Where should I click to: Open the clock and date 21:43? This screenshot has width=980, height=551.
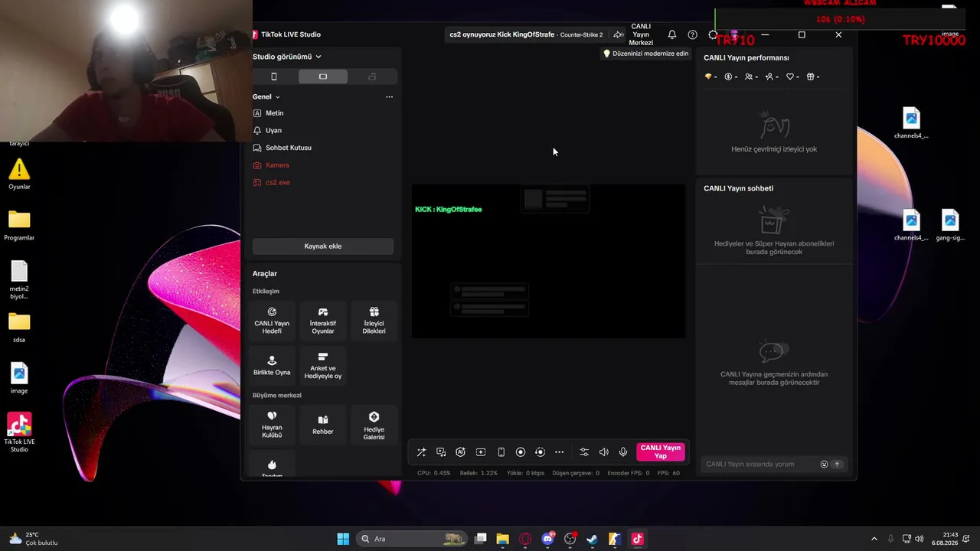pos(945,539)
